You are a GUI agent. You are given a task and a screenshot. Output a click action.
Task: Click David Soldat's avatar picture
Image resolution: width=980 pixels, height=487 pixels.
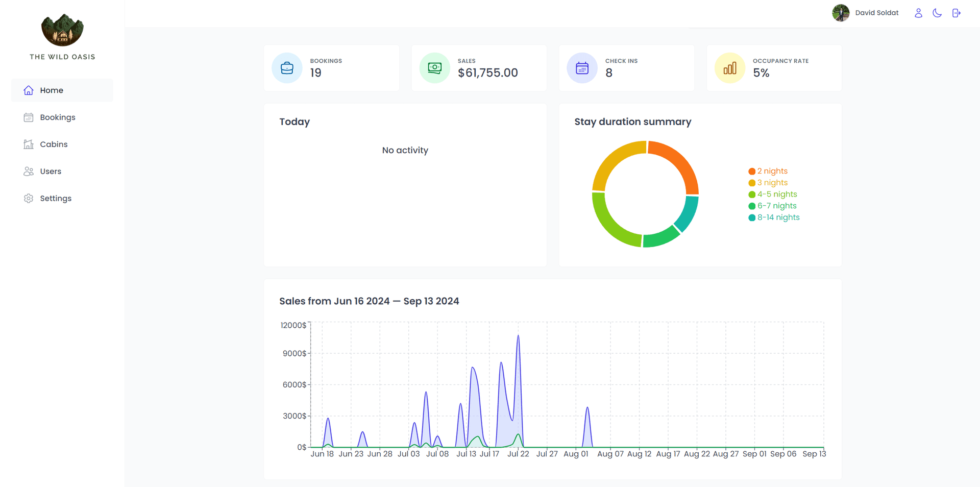point(841,13)
